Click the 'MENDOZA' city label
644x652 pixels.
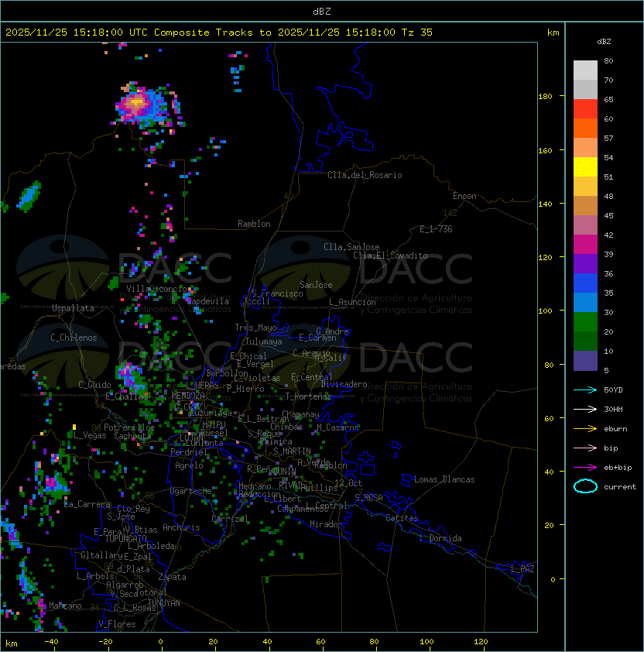pos(188,396)
